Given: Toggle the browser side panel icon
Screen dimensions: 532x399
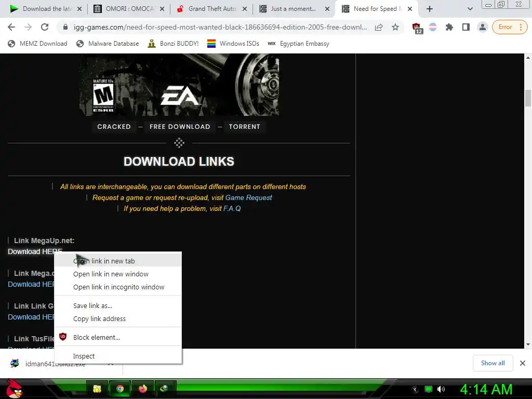Looking at the screenshot, I should pos(466,27).
